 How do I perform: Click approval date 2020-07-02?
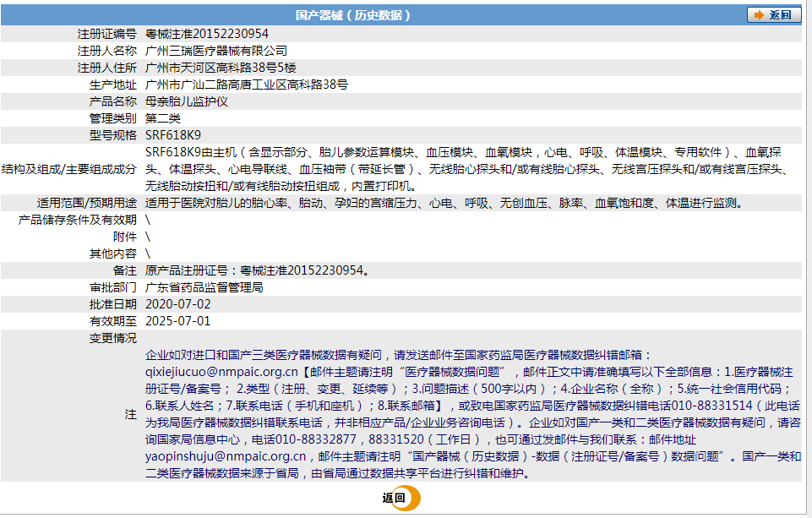177,304
